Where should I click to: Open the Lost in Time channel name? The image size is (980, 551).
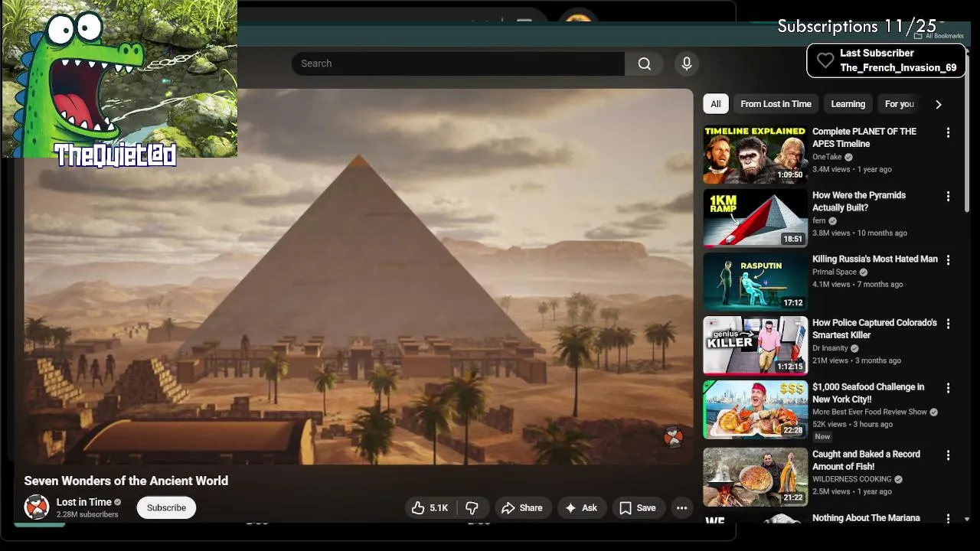84,502
